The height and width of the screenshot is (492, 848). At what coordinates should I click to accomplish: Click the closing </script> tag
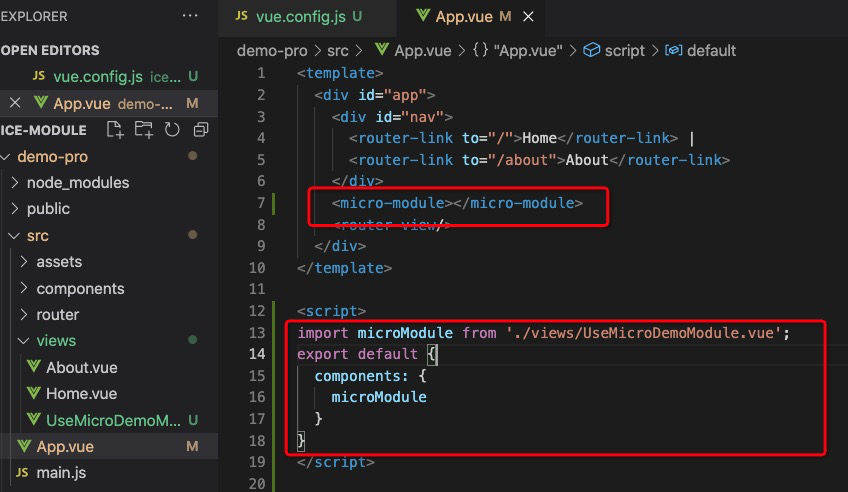pos(336,462)
